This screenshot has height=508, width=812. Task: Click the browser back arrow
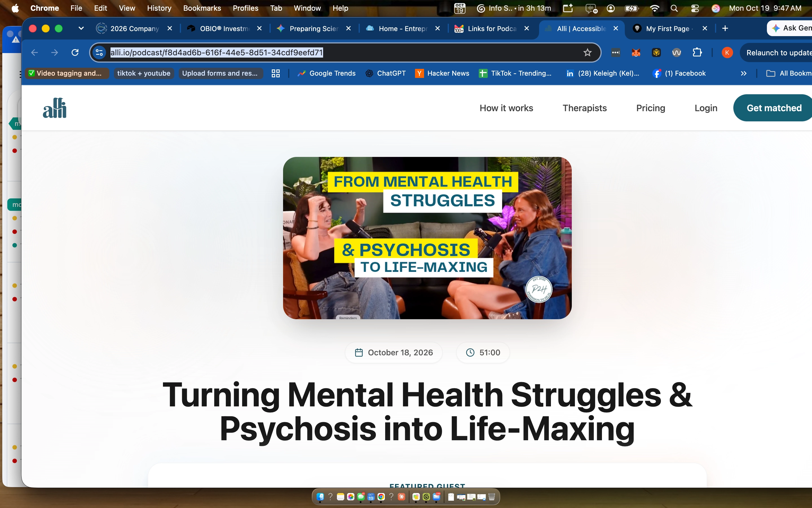[x=34, y=52]
